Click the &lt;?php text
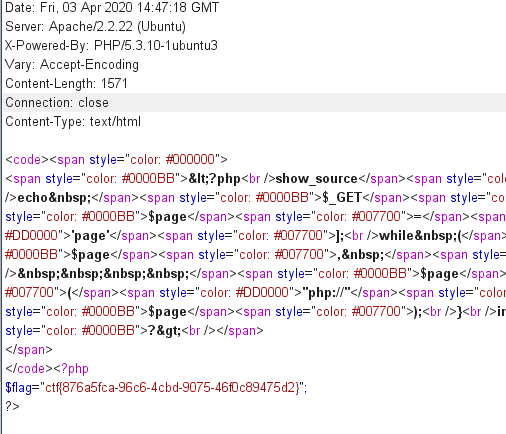The image size is (506, 434). coord(215,179)
